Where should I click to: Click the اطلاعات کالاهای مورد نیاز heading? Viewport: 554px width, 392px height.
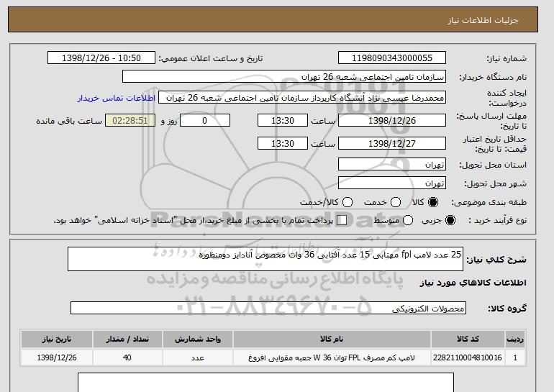tap(473, 283)
